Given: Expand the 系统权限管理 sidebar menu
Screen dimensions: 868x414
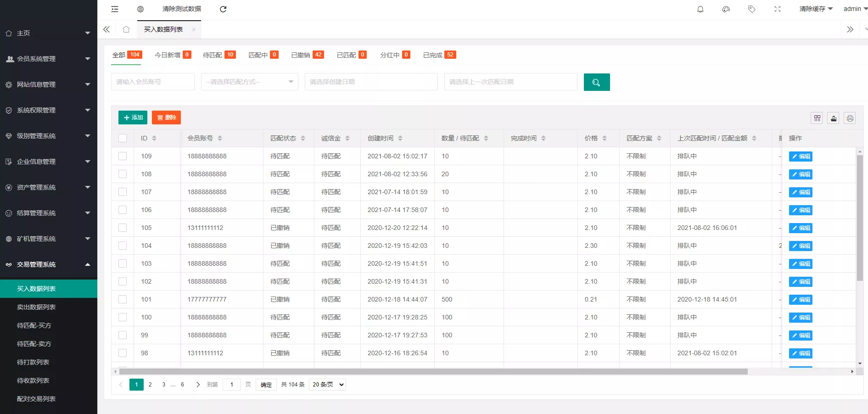Looking at the screenshot, I should click(49, 110).
